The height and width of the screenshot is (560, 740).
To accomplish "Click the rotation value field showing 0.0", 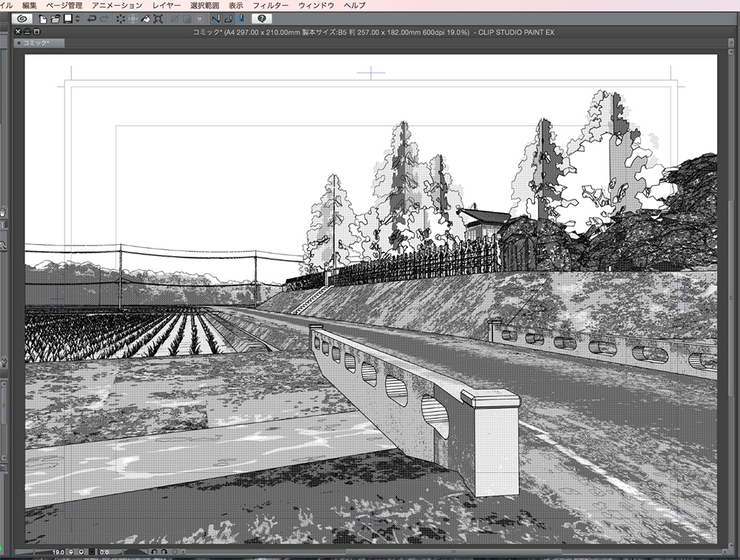I will tap(104, 550).
